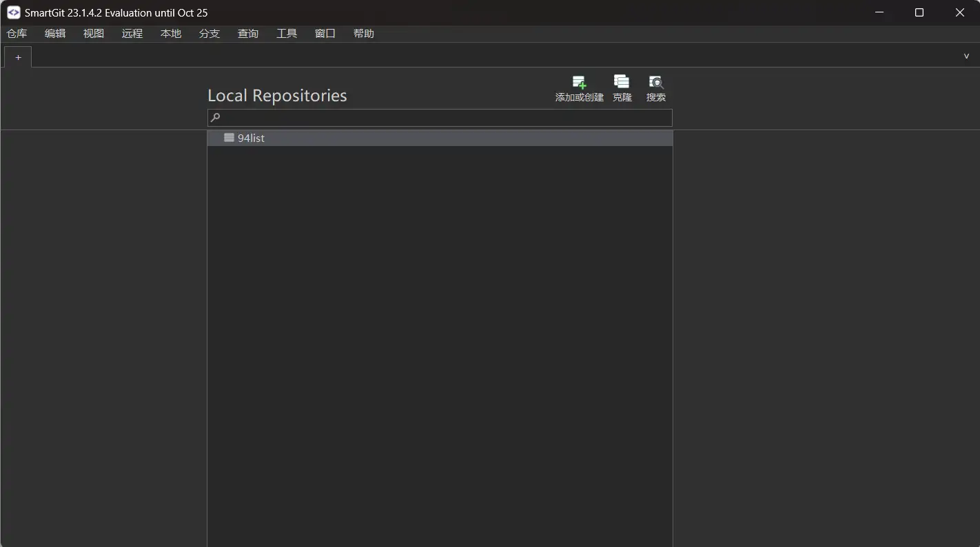Click the 搜索 search repositories icon
This screenshot has height=547, width=980.
(655, 82)
